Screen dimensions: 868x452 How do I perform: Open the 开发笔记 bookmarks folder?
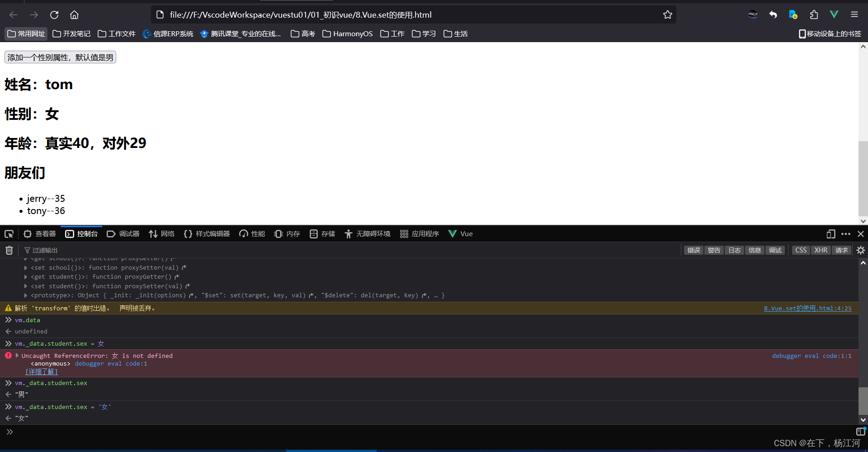click(71, 34)
